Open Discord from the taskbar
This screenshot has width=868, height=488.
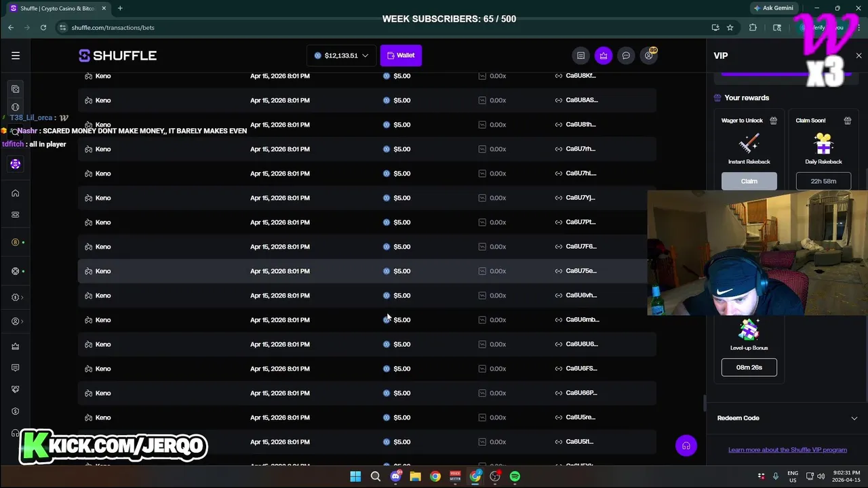pyautogui.click(x=395, y=476)
